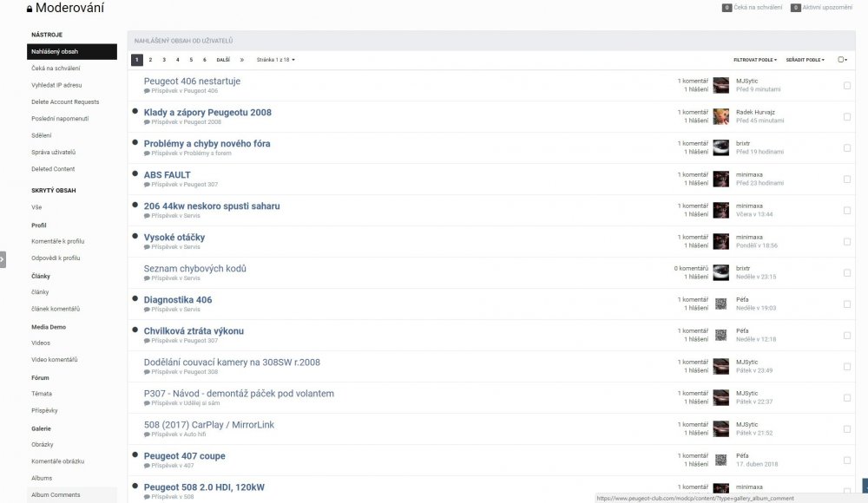The image size is (868, 503).
Task: Go to page 5 of reports
Action: (191, 60)
